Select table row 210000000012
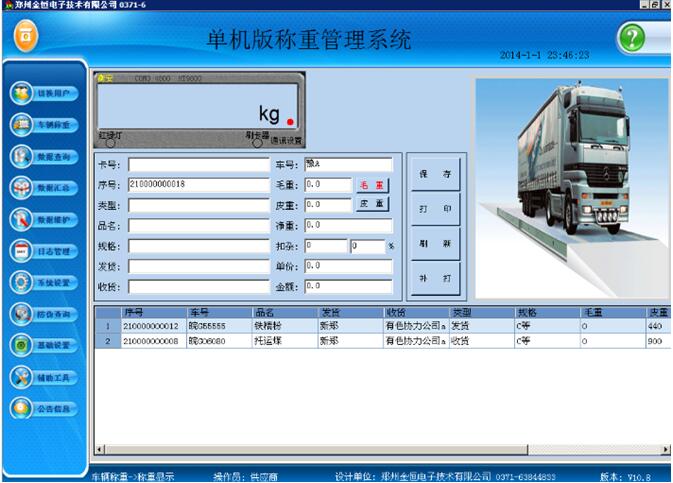This screenshot has height=483, width=673. (382, 326)
